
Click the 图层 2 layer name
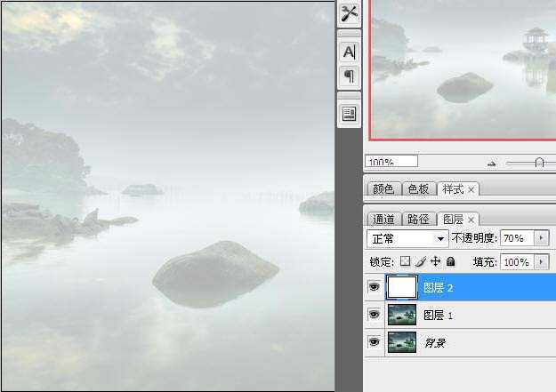point(439,287)
